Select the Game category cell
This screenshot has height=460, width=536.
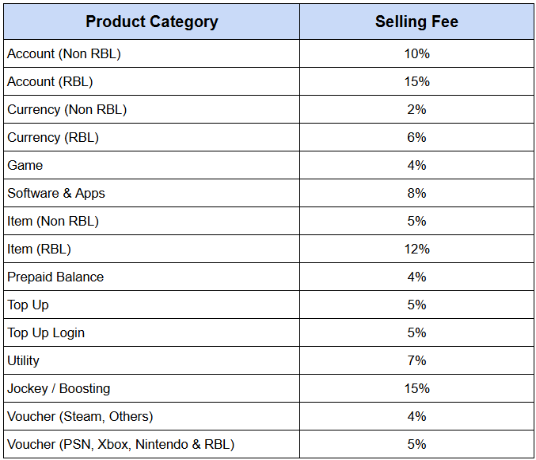click(x=151, y=165)
